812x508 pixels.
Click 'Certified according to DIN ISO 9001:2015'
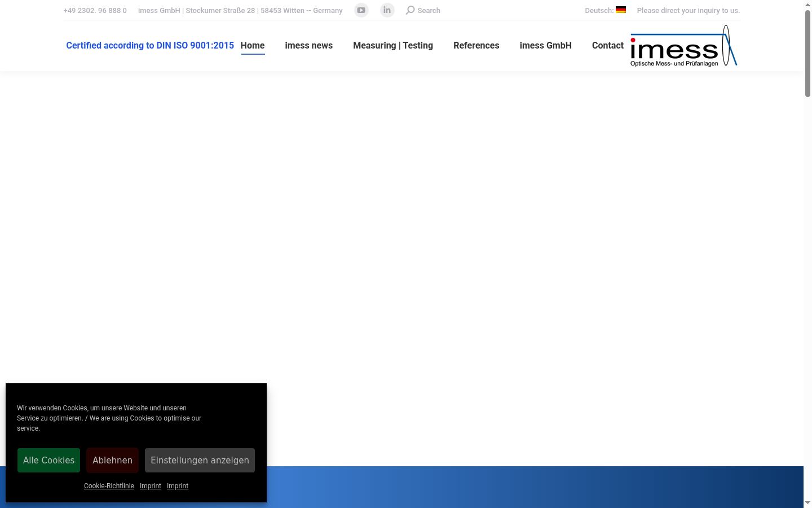coord(150,46)
